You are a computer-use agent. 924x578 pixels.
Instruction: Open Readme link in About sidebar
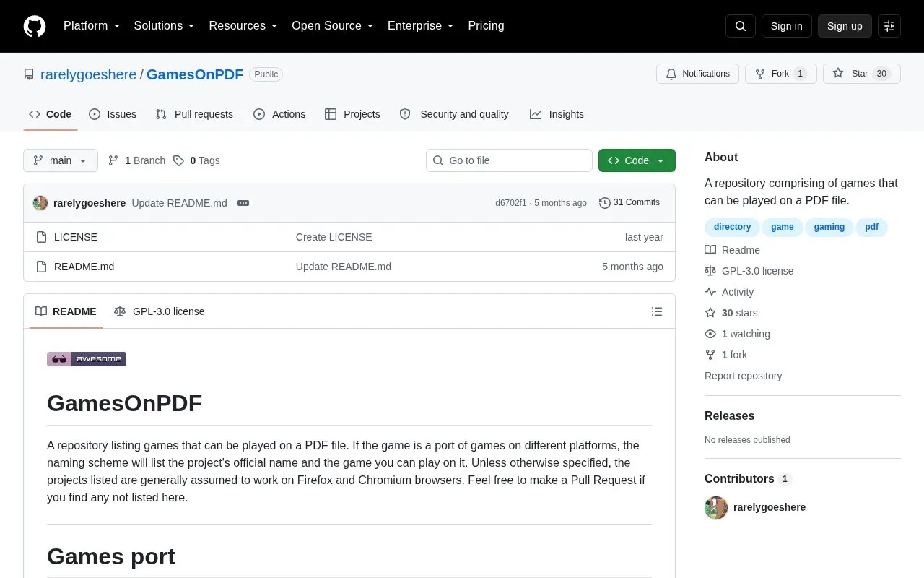733,250
